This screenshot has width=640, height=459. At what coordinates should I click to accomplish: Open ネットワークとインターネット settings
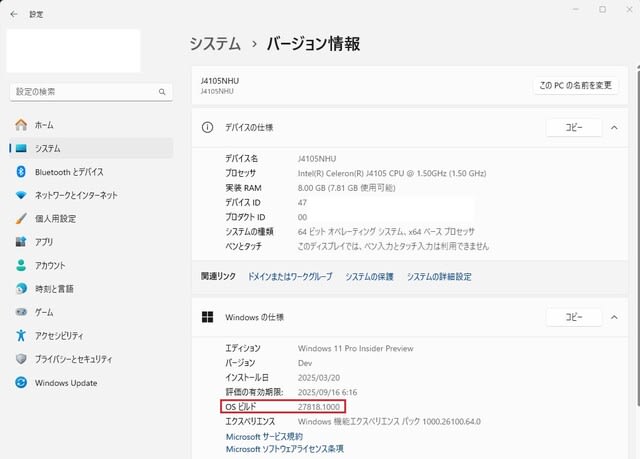[91, 195]
